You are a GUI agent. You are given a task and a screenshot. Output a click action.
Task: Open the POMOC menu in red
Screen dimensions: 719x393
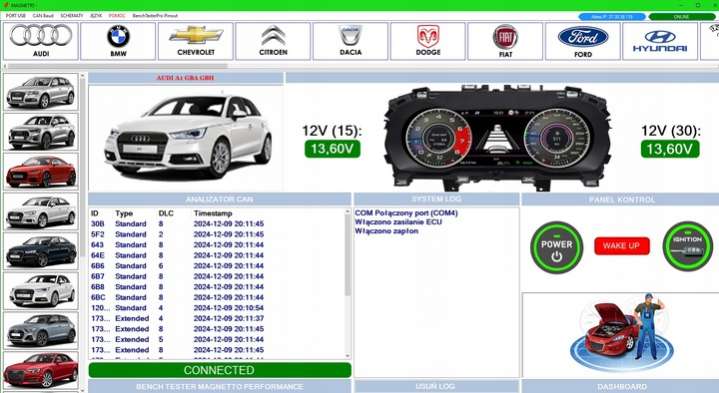coord(117,16)
